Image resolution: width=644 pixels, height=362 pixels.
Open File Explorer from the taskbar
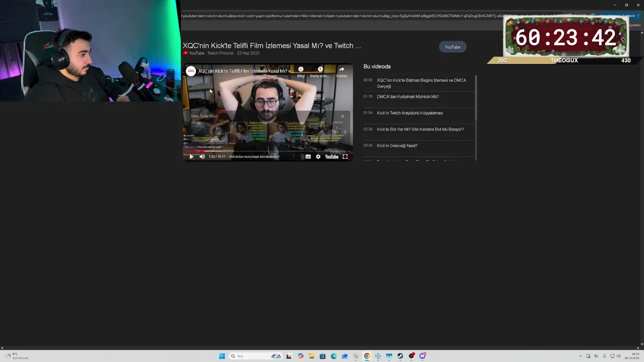coord(311,356)
